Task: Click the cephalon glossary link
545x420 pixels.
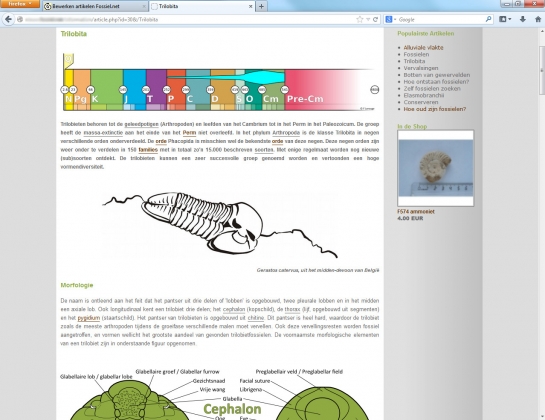Action: tap(234, 309)
